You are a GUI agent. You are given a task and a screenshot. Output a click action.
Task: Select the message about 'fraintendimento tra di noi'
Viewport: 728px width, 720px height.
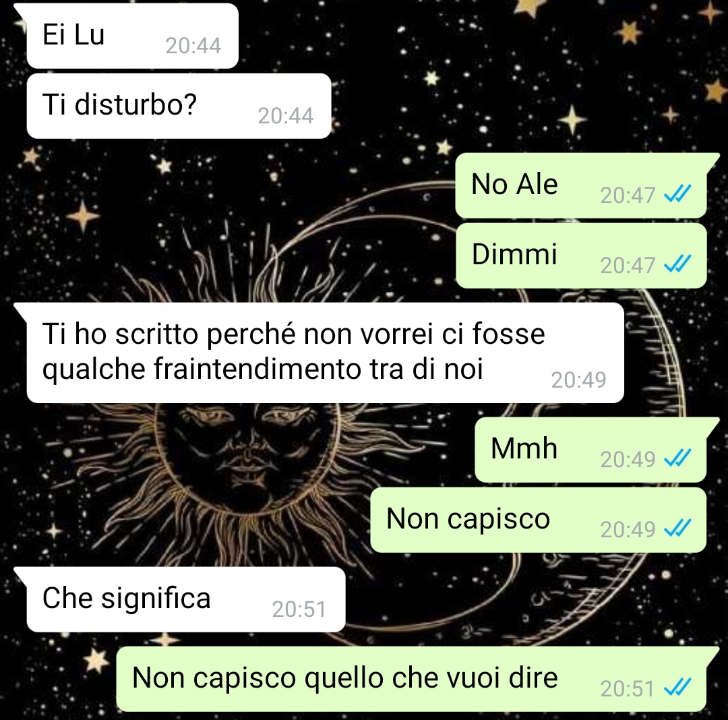pos(325,353)
